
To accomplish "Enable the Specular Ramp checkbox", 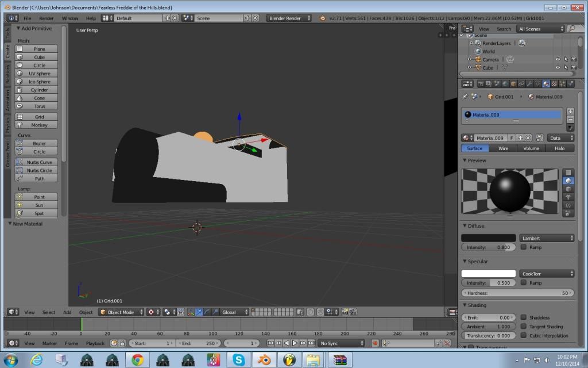I will [524, 283].
